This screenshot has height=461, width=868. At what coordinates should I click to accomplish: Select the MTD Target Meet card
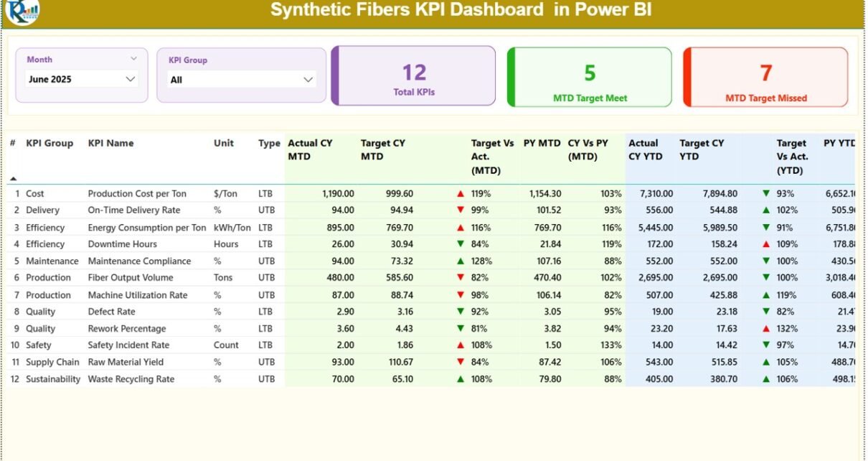coord(590,77)
